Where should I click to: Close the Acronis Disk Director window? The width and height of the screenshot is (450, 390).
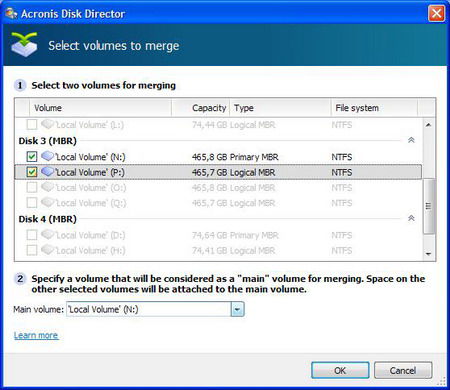click(x=436, y=14)
